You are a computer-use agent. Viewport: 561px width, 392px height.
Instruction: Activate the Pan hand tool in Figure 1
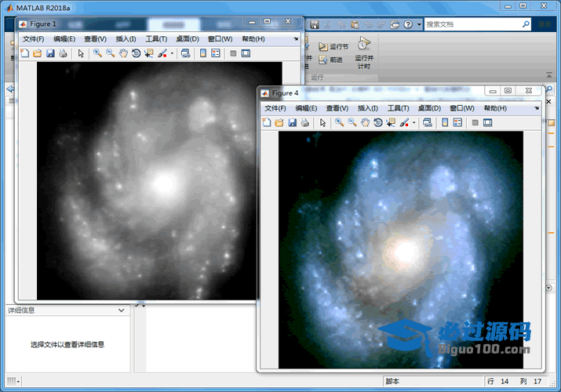[123, 53]
